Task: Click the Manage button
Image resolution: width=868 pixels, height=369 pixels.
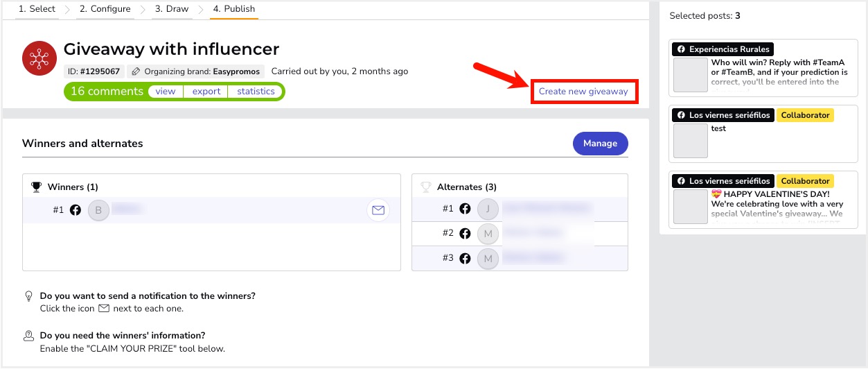Action: [600, 144]
